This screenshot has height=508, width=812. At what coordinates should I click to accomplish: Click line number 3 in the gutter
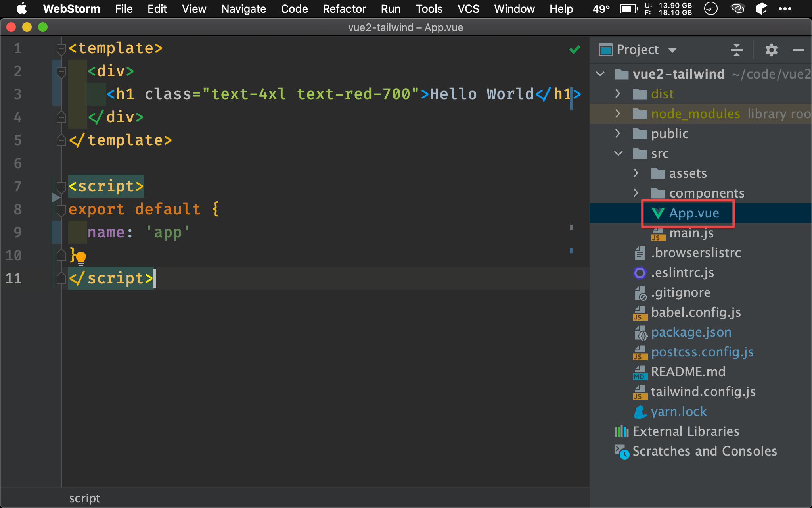click(x=17, y=94)
